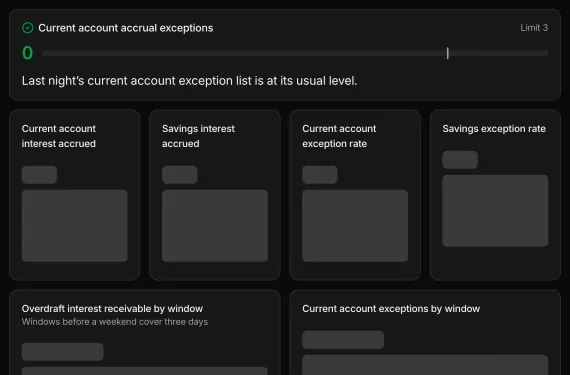Click the summary sentence about last night's exceptions
Viewport: 570px width, 375px height.
(189, 81)
